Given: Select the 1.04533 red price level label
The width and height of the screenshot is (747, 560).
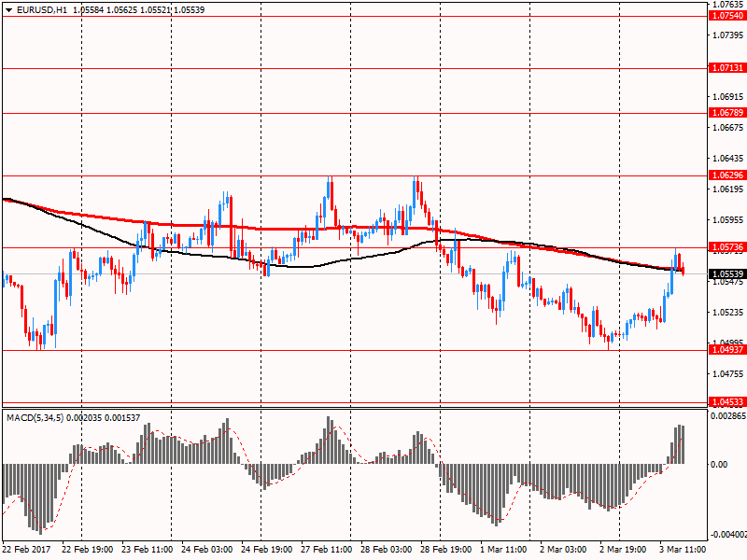Looking at the screenshot, I should tap(727, 402).
